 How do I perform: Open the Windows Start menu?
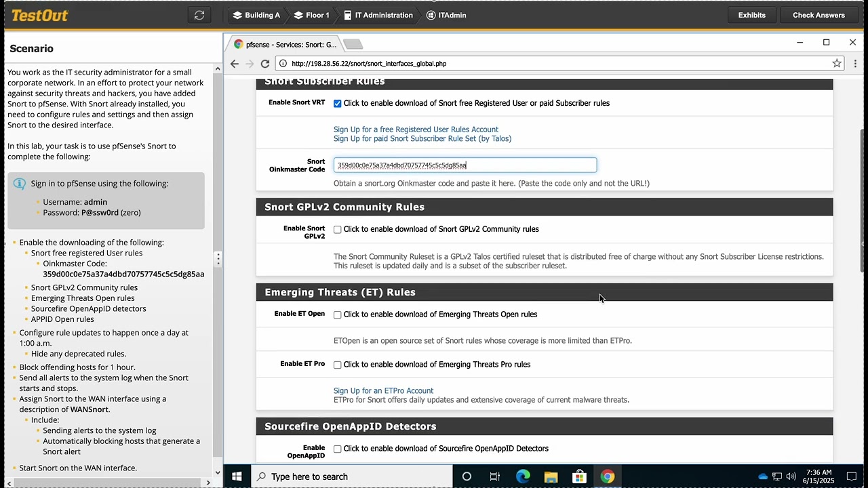(237, 476)
